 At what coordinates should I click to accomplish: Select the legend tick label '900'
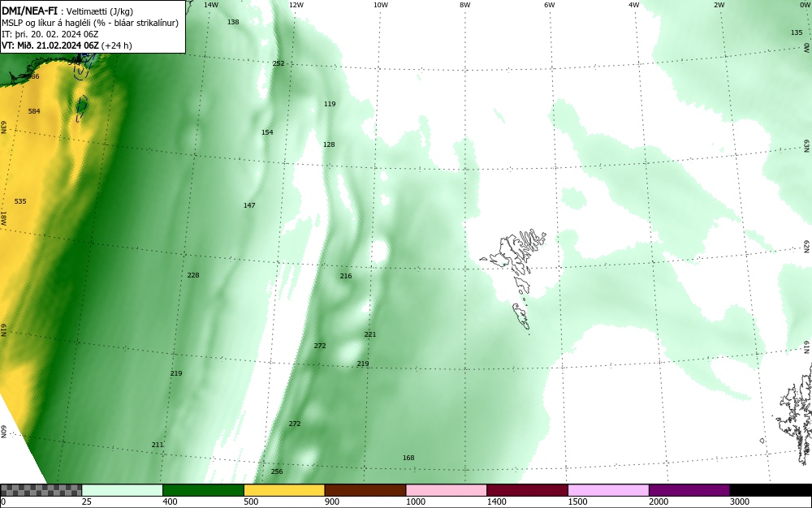[x=332, y=502]
